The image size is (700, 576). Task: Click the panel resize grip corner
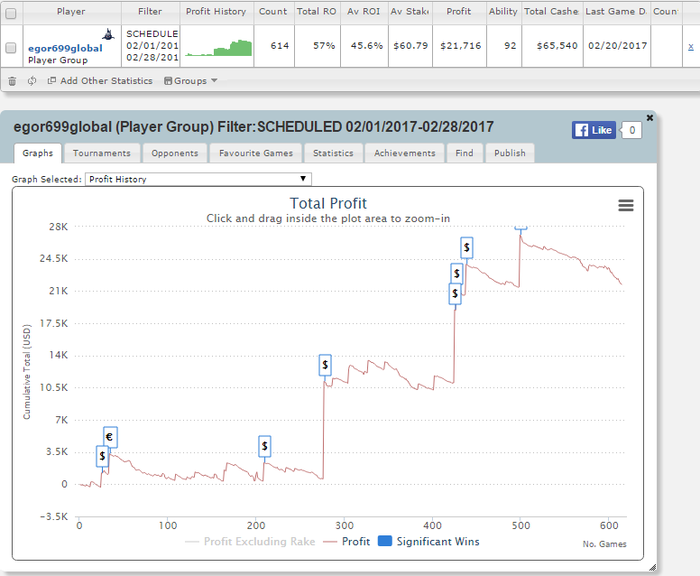652,568
